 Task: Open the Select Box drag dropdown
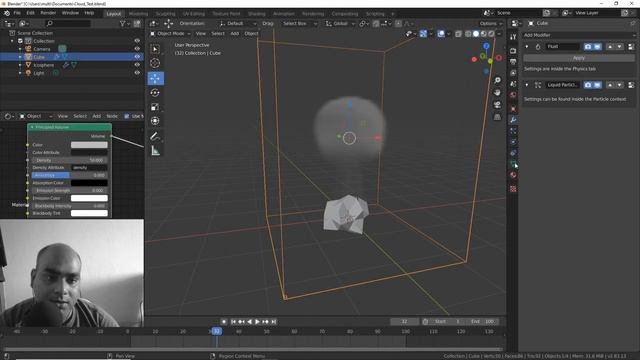[299, 24]
